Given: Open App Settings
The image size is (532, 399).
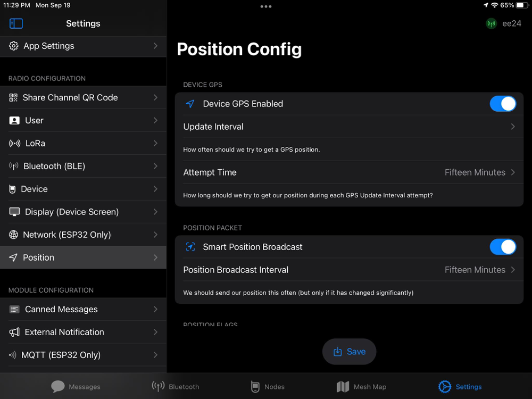Looking at the screenshot, I should tap(83, 46).
